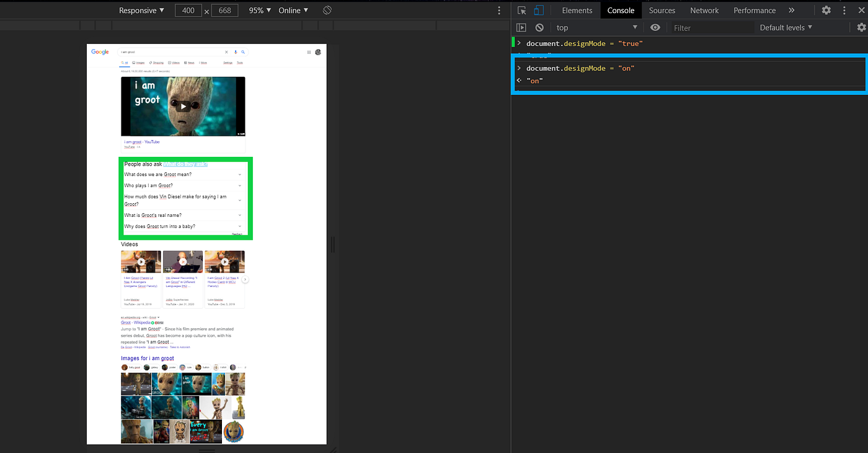Open the Google account avatar
Image resolution: width=868 pixels, height=453 pixels.
click(318, 52)
